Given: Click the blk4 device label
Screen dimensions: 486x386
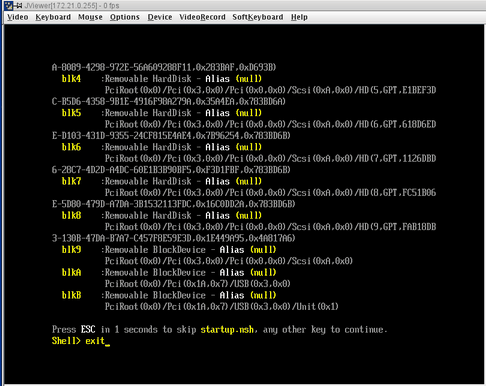Looking at the screenshot, I should tap(71, 79).
